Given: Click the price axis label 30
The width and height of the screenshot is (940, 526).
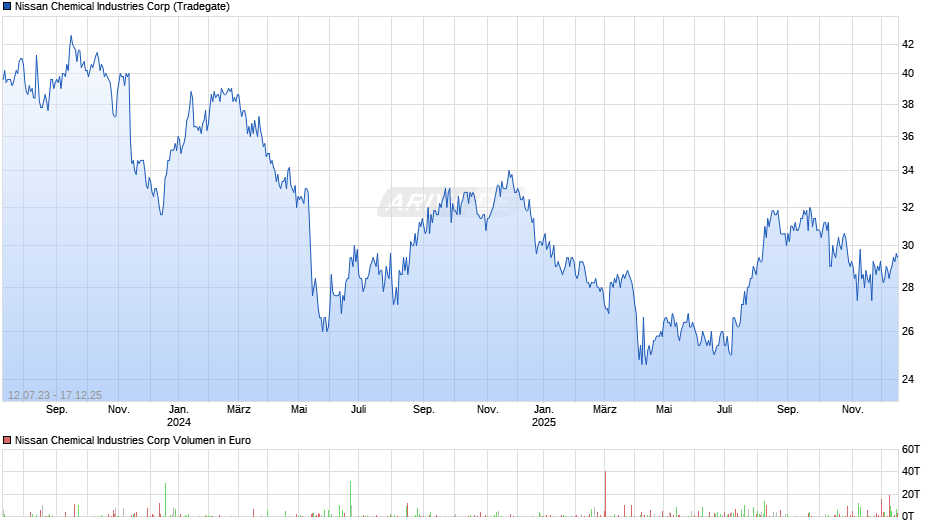Looking at the screenshot, I should tap(908, 246).
